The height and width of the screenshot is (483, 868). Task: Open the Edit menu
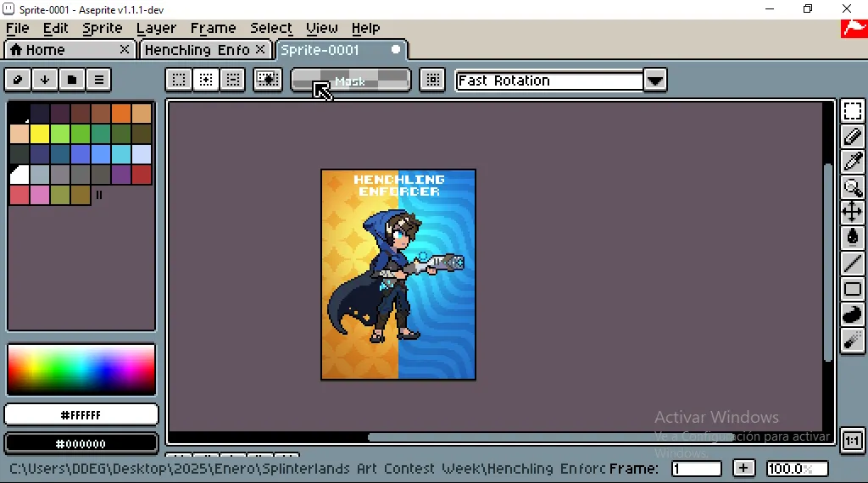(x=55, y=28)
